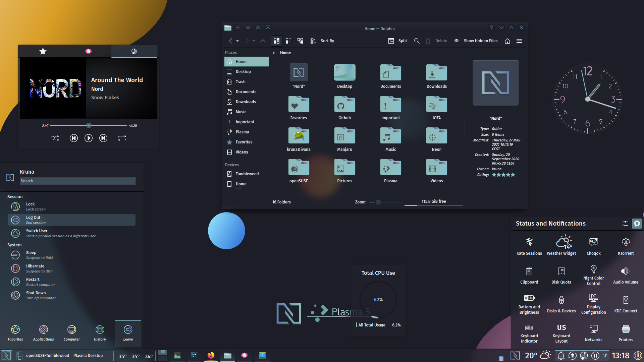644x362 pixels.
Task: Open KTorrent tray entry
Action: 626,246
